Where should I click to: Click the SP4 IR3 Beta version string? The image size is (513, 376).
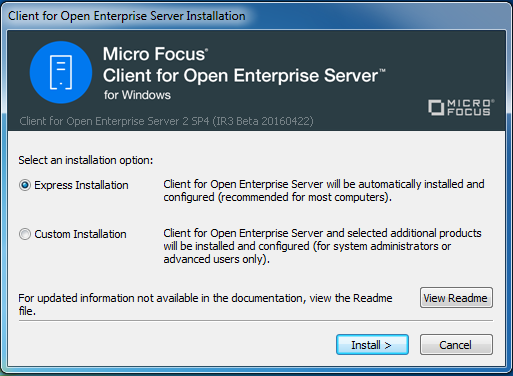coord(166,121)
